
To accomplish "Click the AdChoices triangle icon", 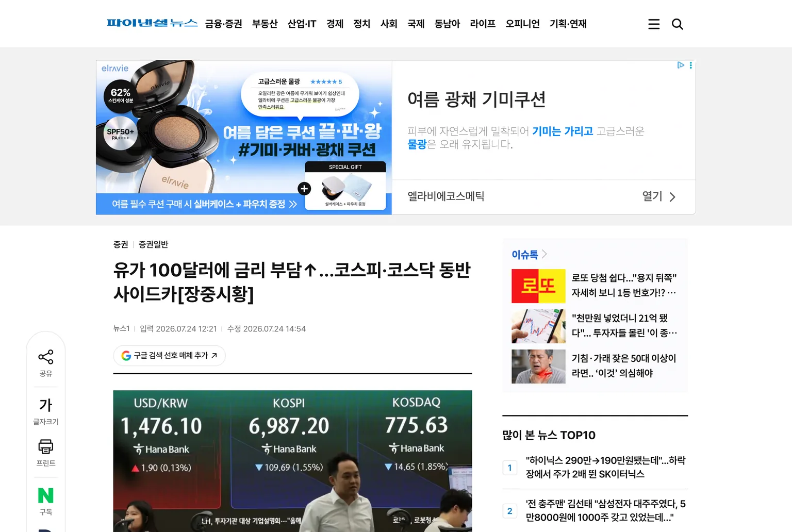I will [681, 65].
